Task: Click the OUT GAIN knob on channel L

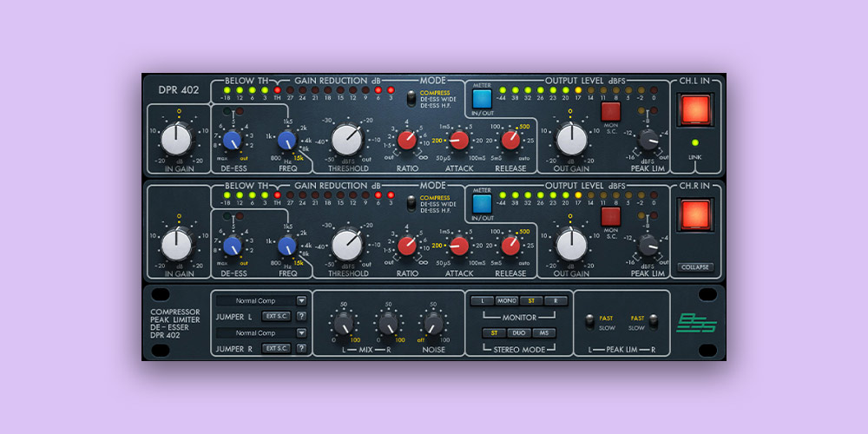Action: click(571, 140)
